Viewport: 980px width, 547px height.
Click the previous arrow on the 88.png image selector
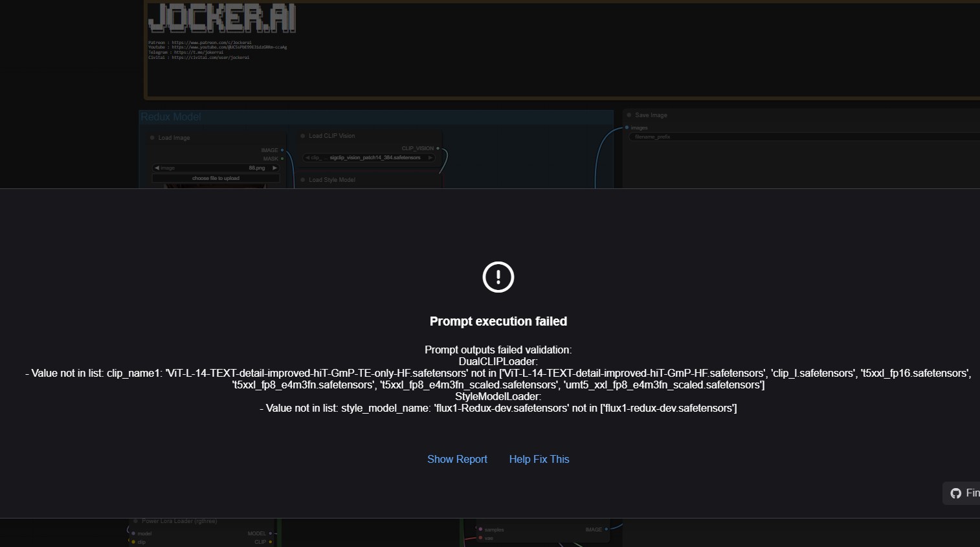tap(157, 168)
